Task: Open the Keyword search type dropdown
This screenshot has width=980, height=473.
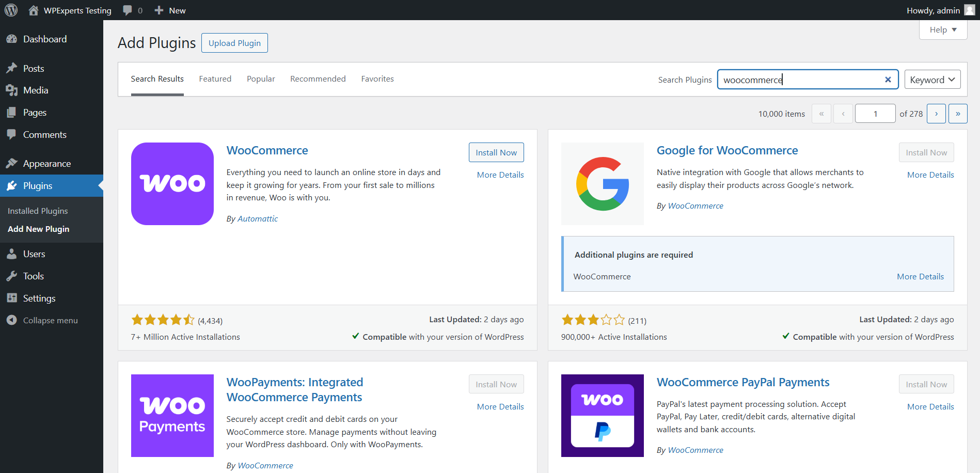Action: pyautogui.click(x=932, y=80)
